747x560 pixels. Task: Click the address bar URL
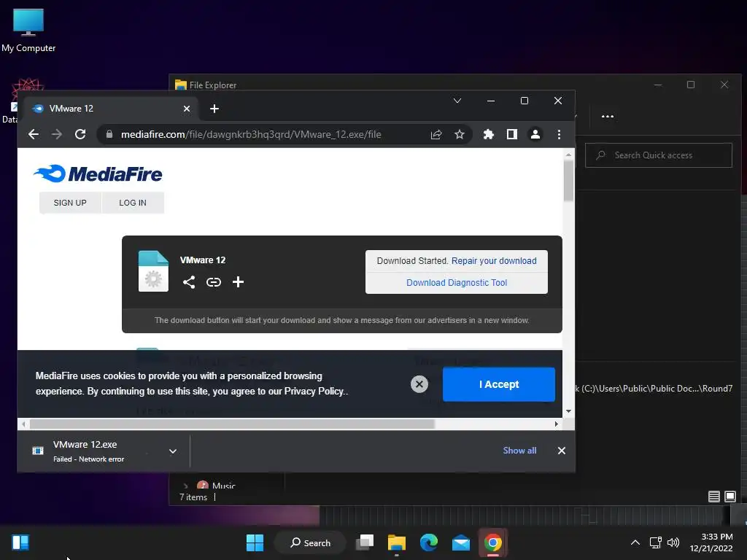click(251, 134)
